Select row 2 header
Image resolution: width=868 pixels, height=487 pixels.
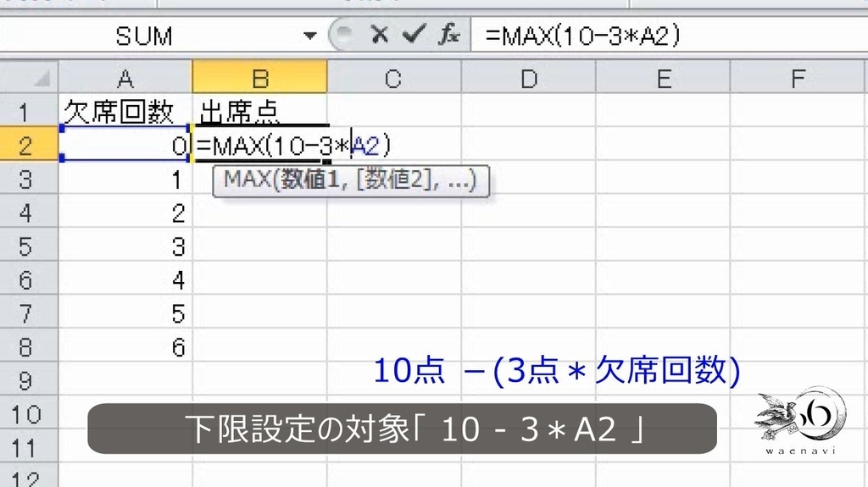[29, 144]
